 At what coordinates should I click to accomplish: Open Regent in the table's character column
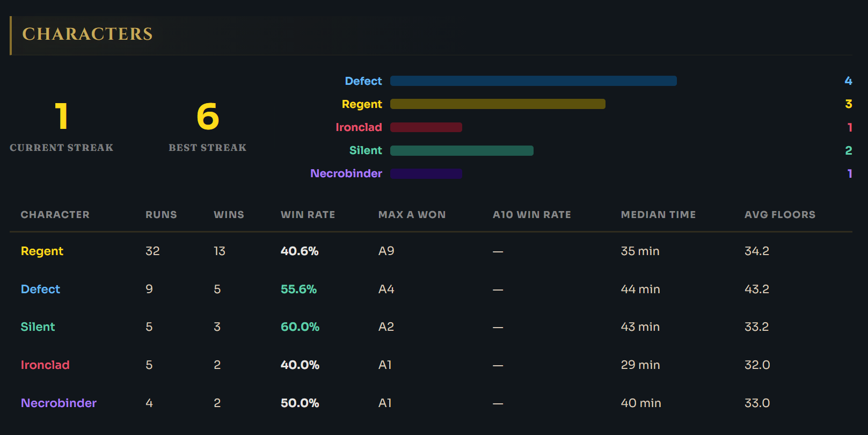42,251
